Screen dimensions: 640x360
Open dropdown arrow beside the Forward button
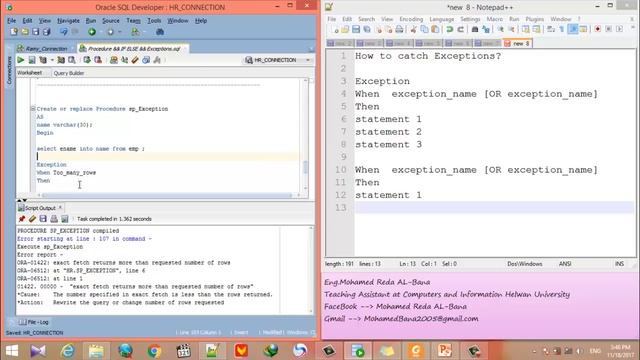(119, 32)
